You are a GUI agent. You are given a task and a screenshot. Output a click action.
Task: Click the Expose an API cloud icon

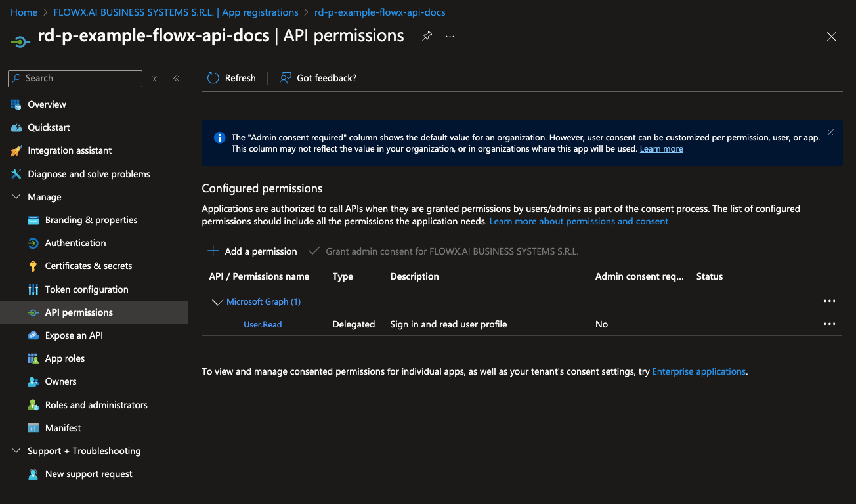(x=33, y=335)
